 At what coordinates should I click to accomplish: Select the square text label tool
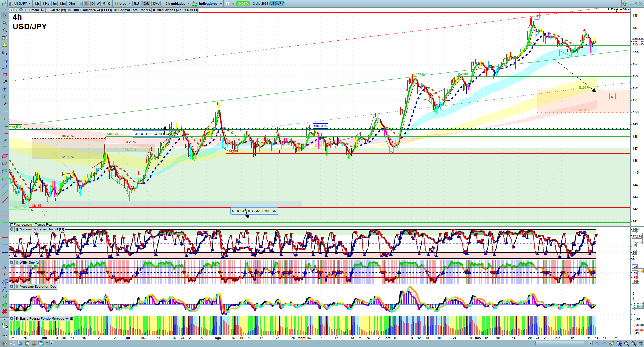pos(5,89)
